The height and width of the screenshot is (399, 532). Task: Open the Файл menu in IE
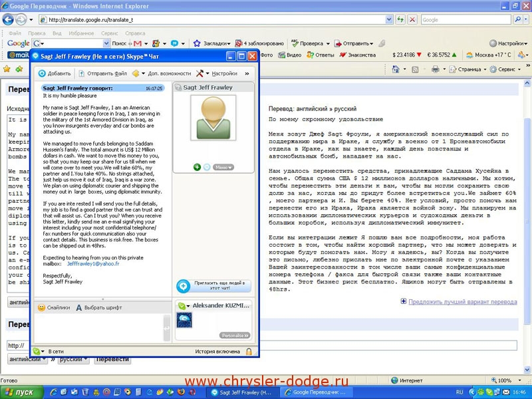click(15, 33)
